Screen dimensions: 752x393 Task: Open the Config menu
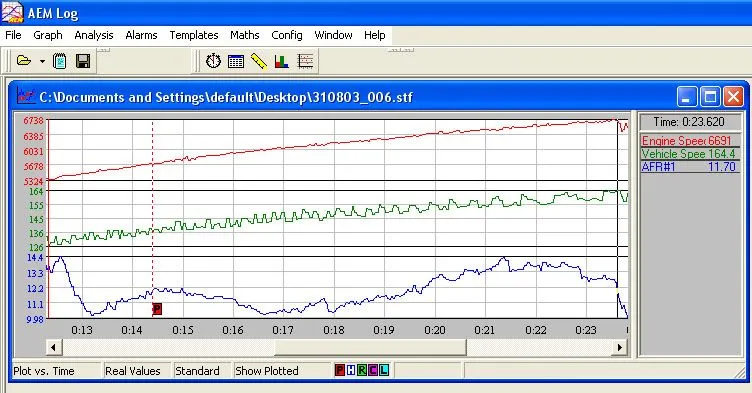point(287,35)
